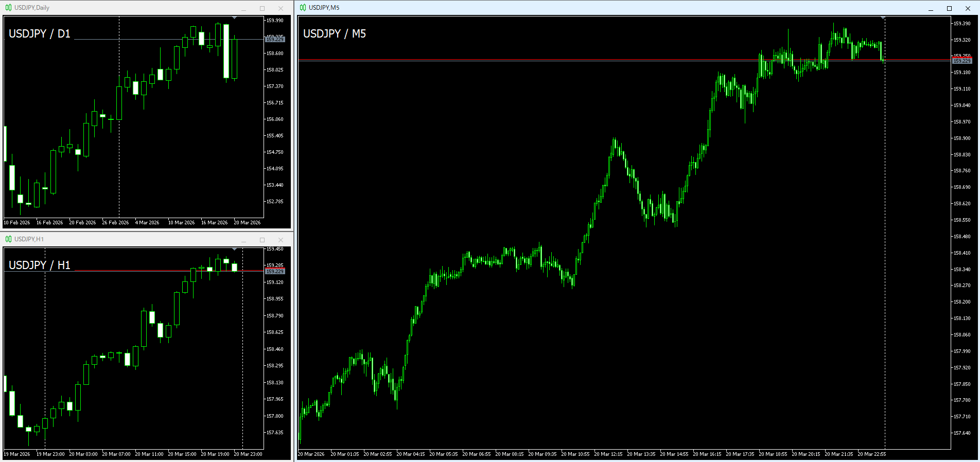Click the USDJPY / M5 chart label
The height and width of the screenshot is (462, 980).
click(335, 33)
